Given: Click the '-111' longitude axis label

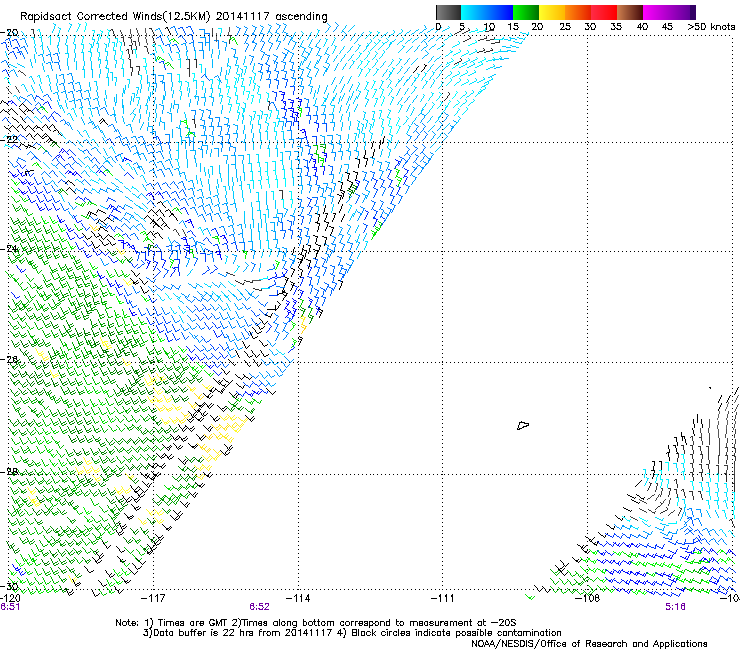Looking at the screenshot, I should coord(443,598).
